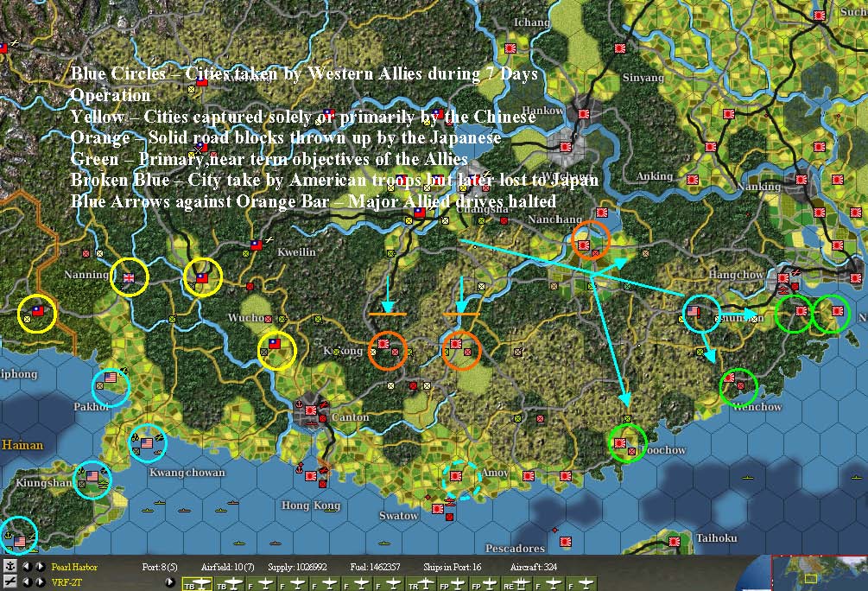Image resolution: width=868 pixels, height=591 pixels.
Task: Click the Japanese flag at Amoy
Action: [x=456, y=476]
